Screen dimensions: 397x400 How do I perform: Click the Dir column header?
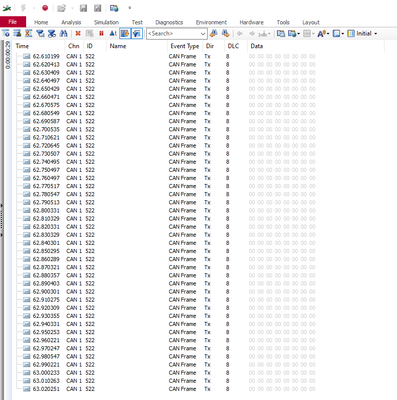[213, 46]
